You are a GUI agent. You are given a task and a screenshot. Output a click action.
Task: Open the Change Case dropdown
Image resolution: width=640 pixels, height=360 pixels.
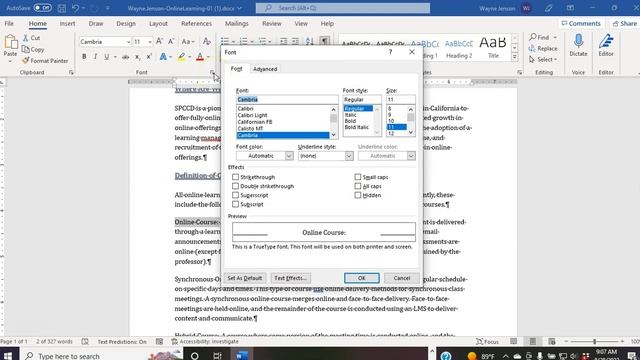(188, 41)
